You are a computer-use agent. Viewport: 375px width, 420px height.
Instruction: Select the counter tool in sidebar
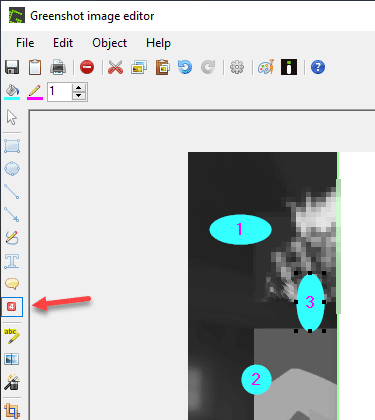[x=12, y=307]
